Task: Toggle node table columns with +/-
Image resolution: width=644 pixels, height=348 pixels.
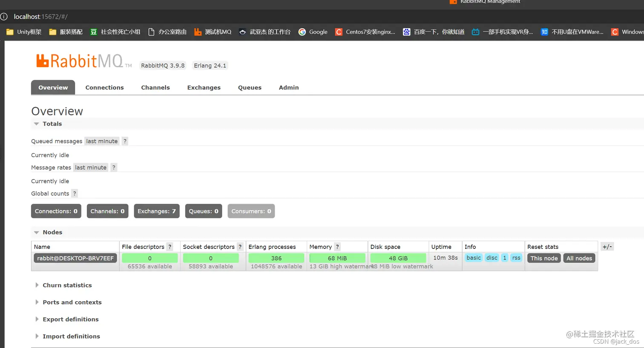Action: pos(607,247)
